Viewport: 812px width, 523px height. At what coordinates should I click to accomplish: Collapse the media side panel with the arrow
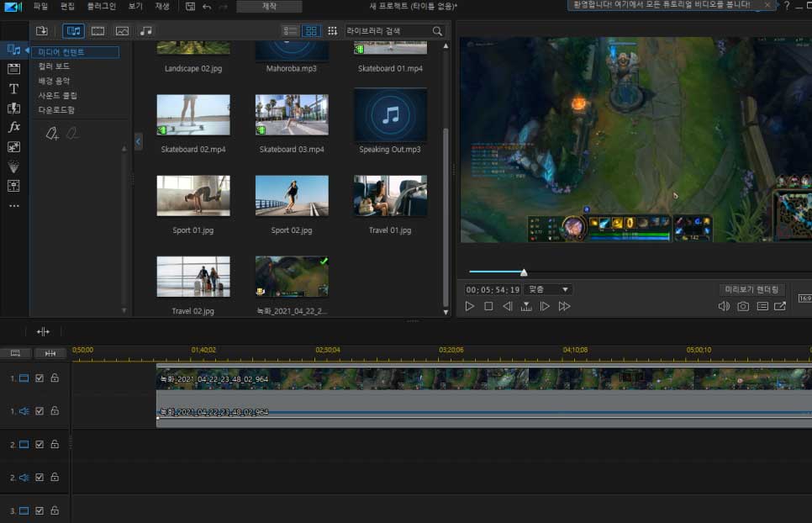coord(139,141)
